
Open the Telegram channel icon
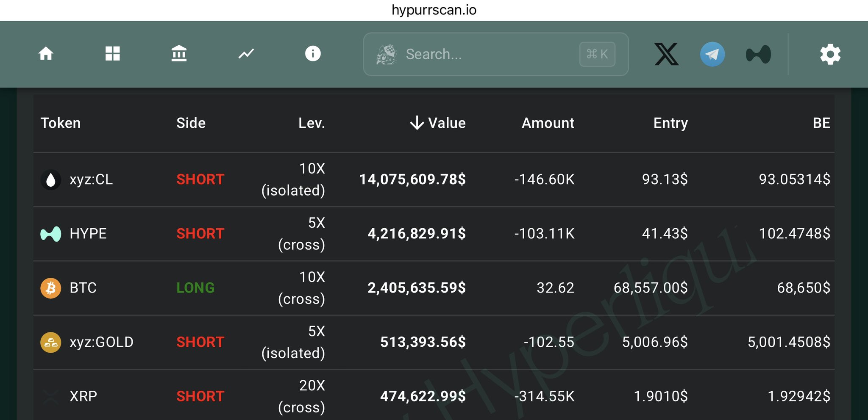pos(712,54)
